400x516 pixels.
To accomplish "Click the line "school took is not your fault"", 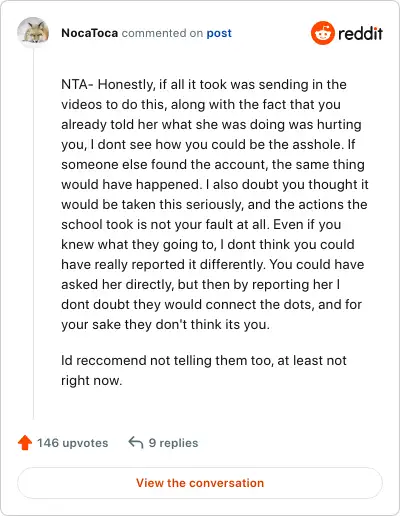I will (x=201, y=224).
